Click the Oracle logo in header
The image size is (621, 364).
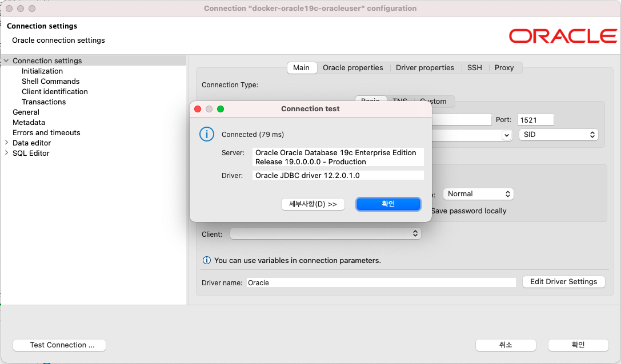pyautogui.click(x=563, y=36)
